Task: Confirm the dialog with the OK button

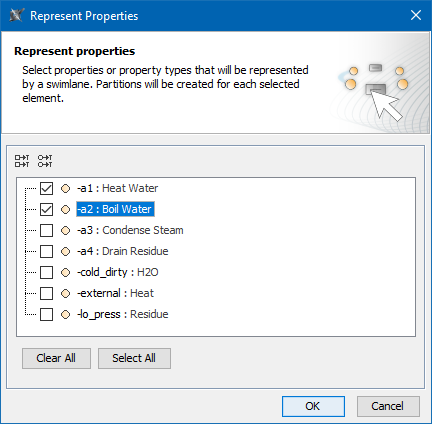Action: pos(313,406)
